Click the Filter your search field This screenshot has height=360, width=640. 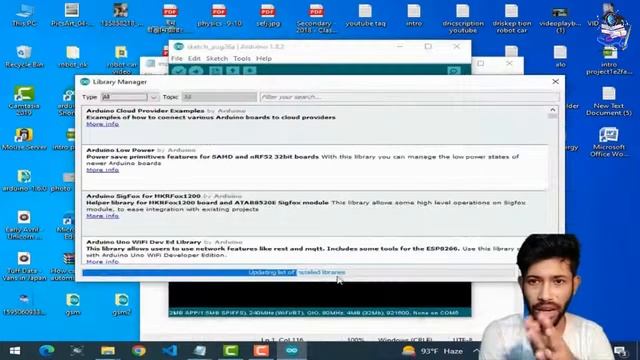point(409,97)
